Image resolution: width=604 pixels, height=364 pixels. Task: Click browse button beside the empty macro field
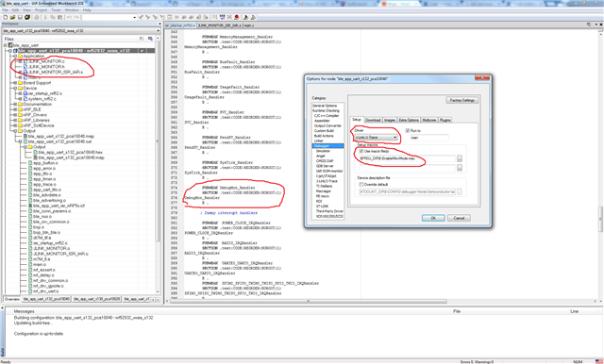pos(460,168)
